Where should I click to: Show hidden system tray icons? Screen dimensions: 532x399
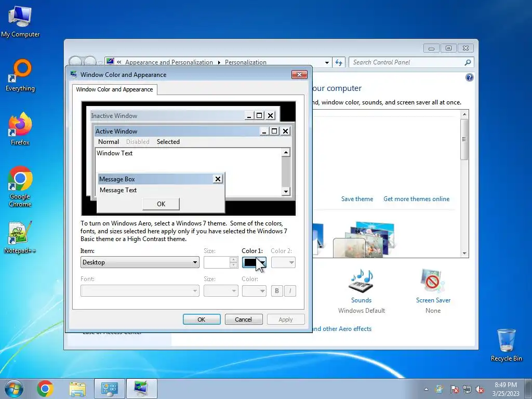[426, 390]
